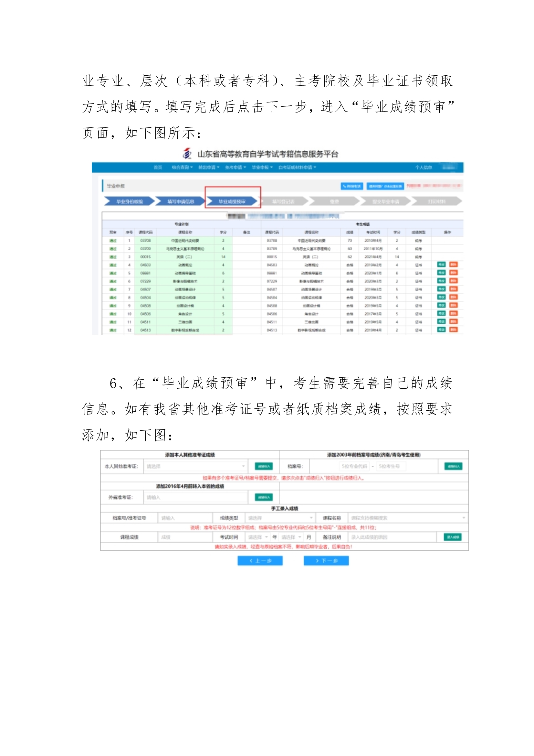
Task: Click the 上一步 button
Action: click(x=260, y=561)
